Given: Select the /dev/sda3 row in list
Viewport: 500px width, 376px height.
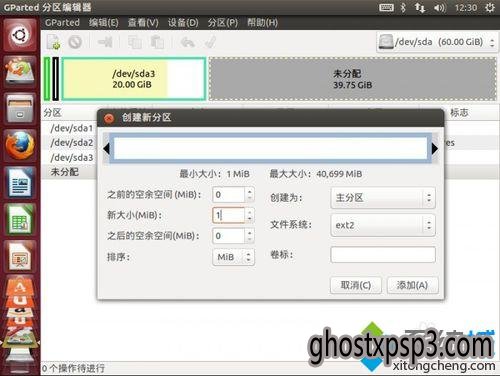Looking at the screenshot, I should pyautogui.click(x=72, y=157).
